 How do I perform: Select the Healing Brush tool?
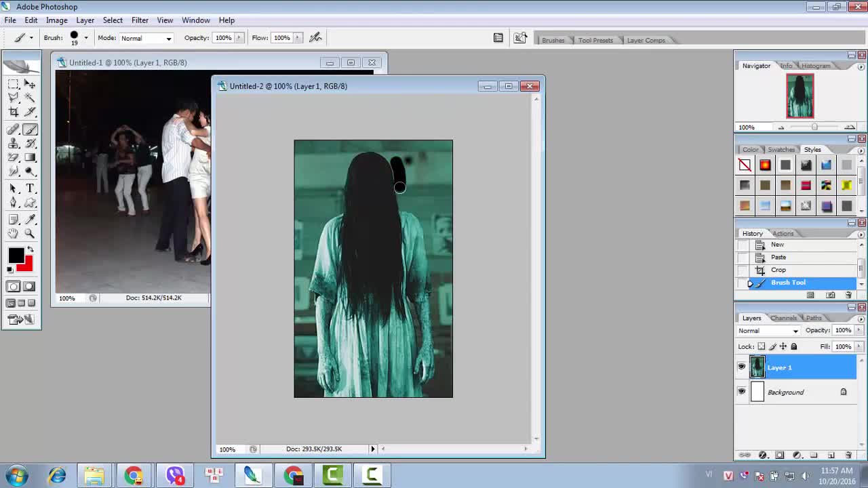[14, 129]
